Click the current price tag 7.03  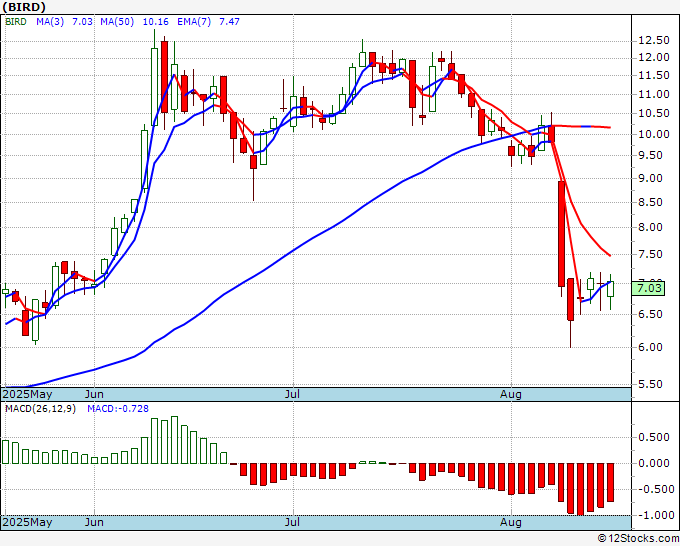(x=648, y=288)
